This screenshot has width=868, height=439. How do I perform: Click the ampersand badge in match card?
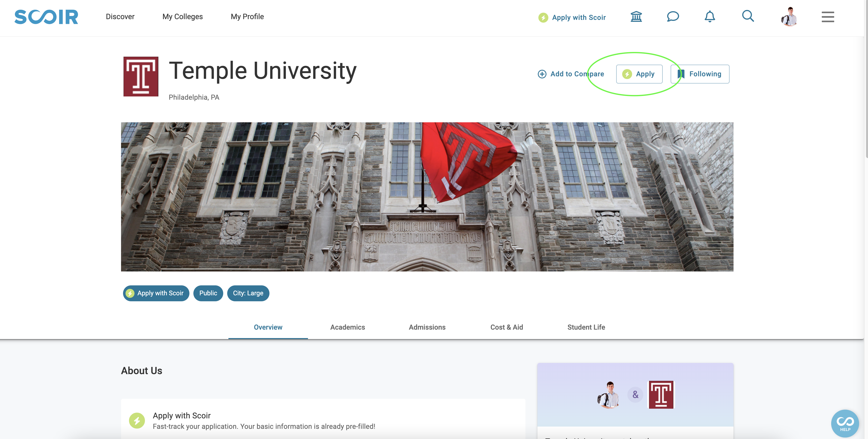(635, 395)
